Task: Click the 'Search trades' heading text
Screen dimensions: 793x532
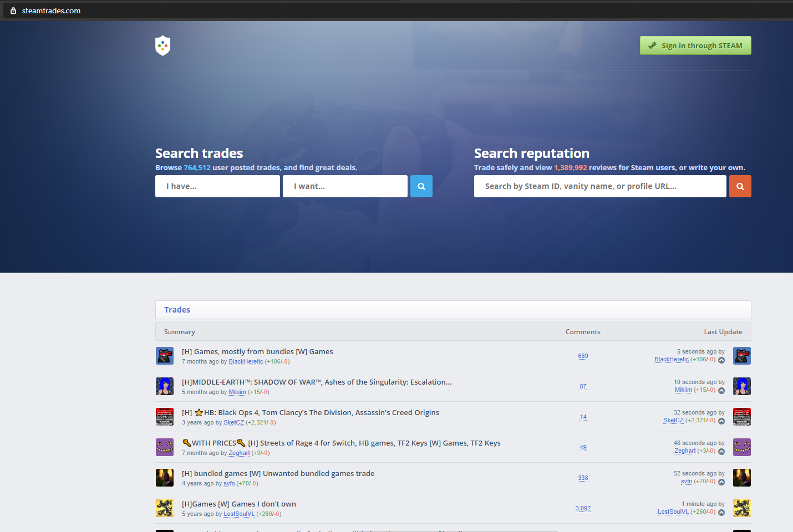Action: click(x=199, y=153)
